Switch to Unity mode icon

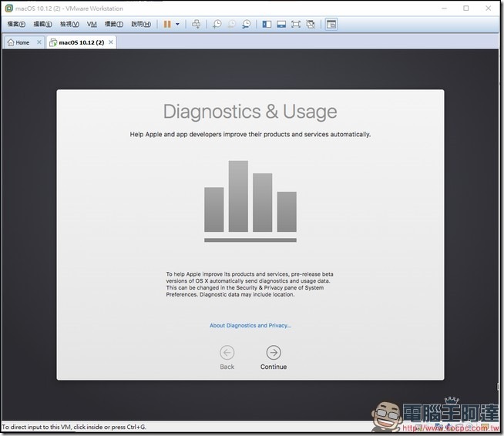[x=311, y=24]
